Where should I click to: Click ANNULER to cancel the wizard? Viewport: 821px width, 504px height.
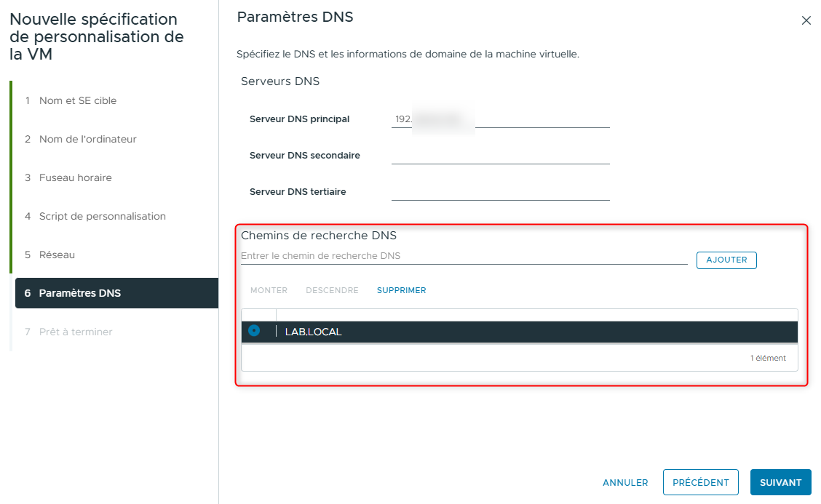[624, 482]
